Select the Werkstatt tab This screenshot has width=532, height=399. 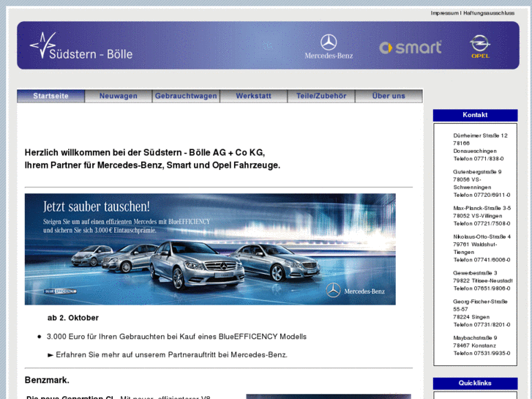[253, 96]
